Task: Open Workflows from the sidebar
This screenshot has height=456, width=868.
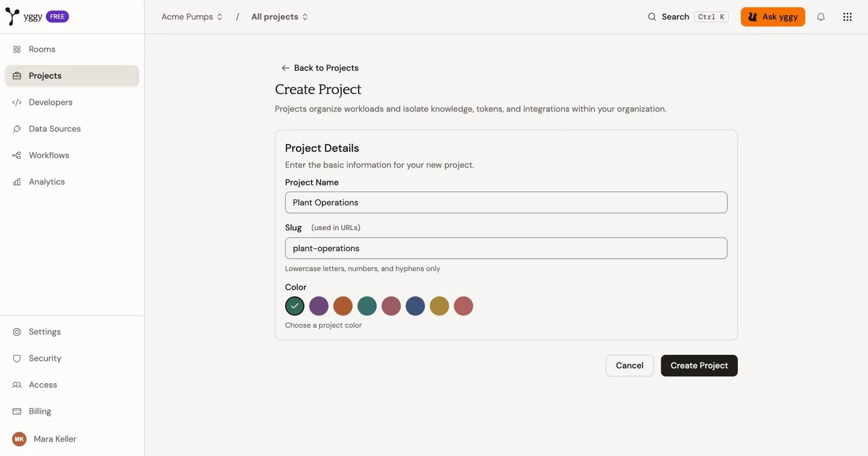Action: 72,155
